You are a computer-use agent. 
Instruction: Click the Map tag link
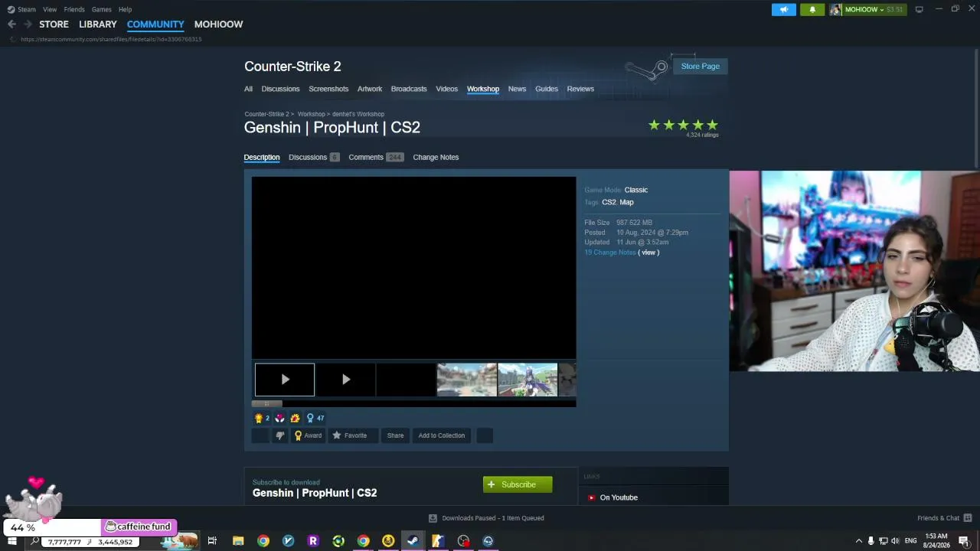click(x=627, y=202)
